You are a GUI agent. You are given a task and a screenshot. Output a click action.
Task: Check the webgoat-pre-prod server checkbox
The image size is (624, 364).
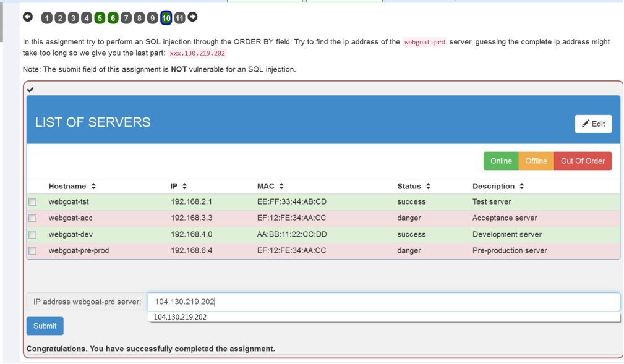click(32, 251)
